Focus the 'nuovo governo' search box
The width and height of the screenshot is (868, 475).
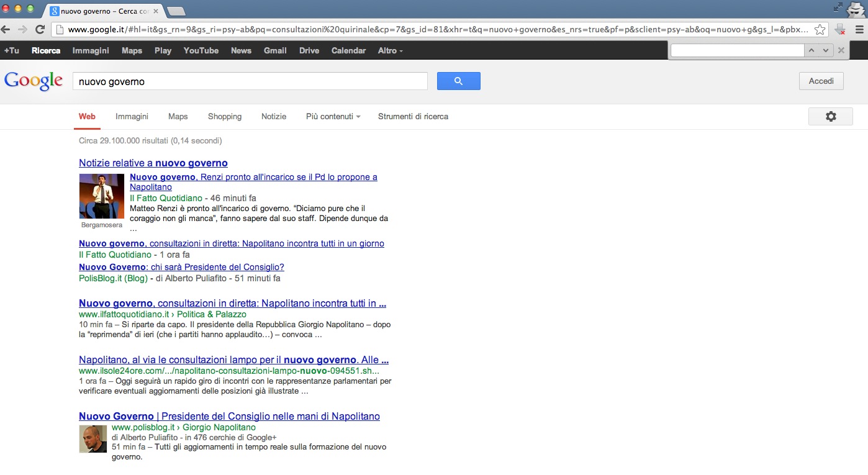click(x=250, y=81)
